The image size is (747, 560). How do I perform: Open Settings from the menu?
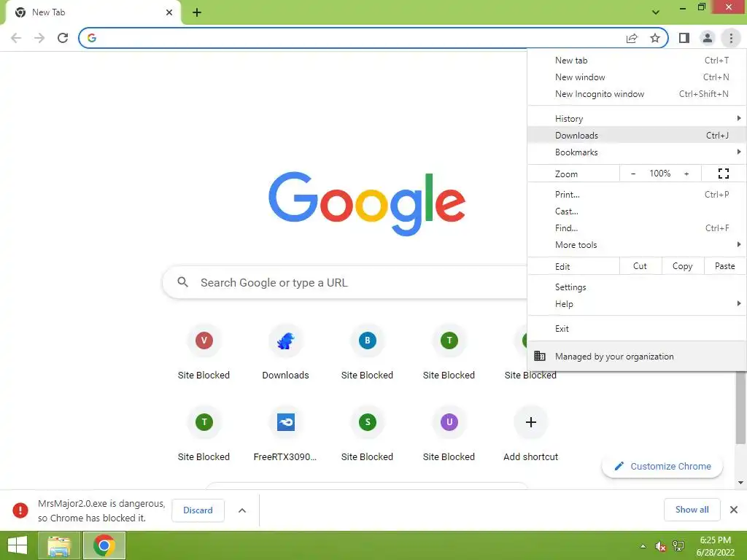point(637,287)
